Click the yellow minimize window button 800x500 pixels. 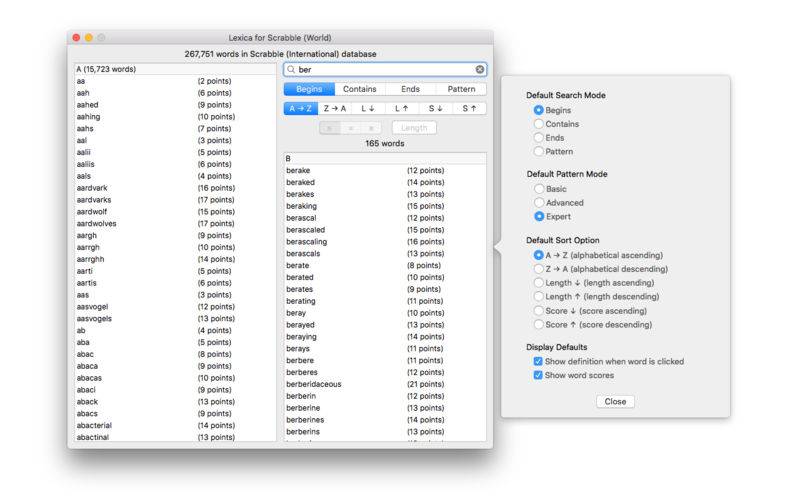[89, 38]
